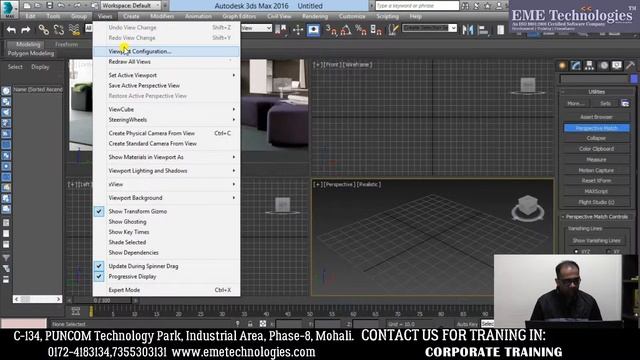
Task: Select the XYZ radio button
Action: pyautogui.click(x=576, y=252)
